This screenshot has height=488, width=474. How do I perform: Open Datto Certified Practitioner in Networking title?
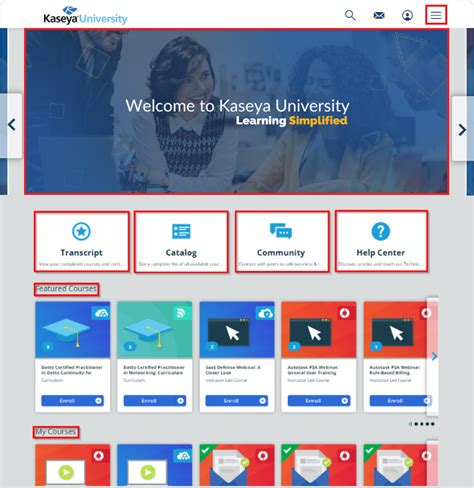point(154,370)
